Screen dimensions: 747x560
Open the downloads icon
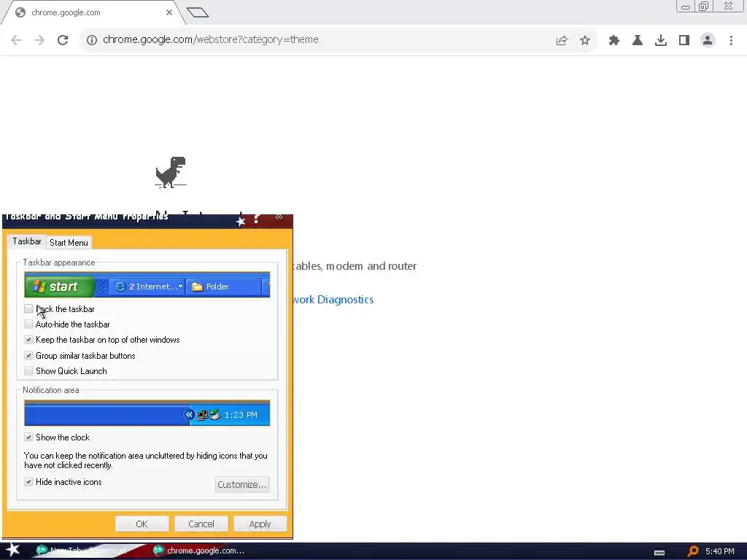661,41
